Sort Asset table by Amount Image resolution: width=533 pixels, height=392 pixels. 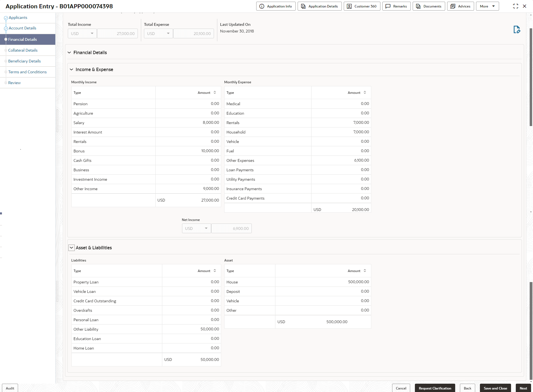point(365,271)
